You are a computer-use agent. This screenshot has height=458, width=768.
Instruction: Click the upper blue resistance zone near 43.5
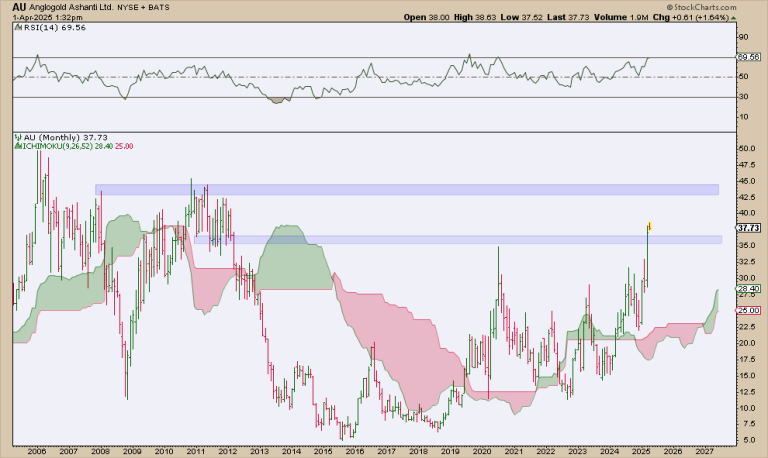(407, 190)
